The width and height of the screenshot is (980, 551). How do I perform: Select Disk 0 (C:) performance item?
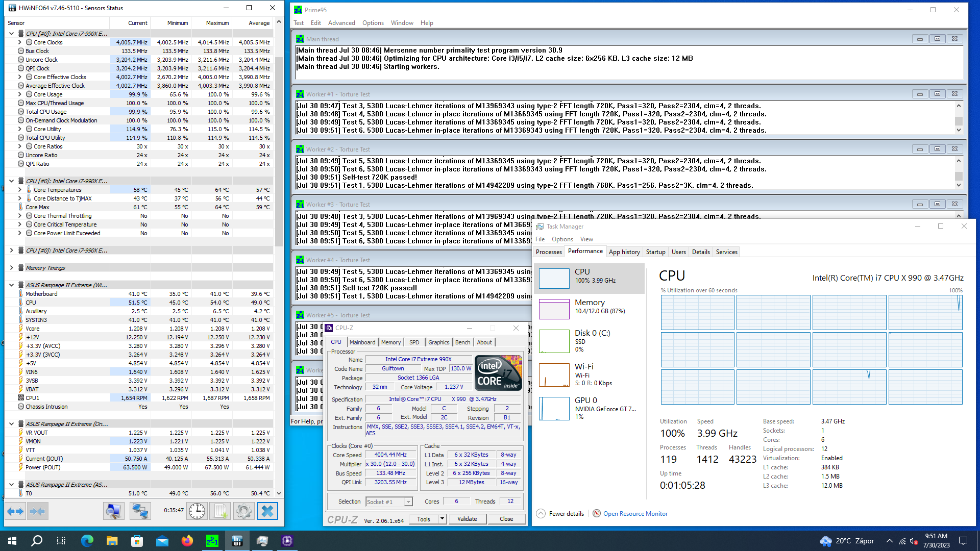589,341
